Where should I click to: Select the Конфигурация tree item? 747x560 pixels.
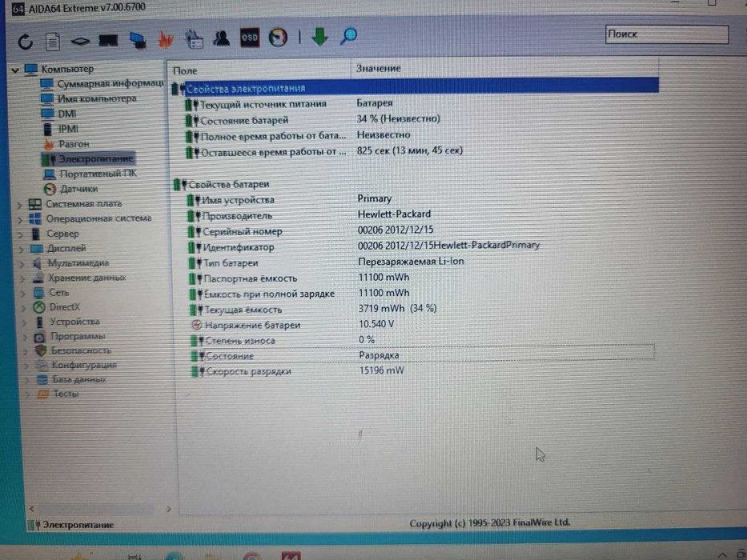[76, 365]
